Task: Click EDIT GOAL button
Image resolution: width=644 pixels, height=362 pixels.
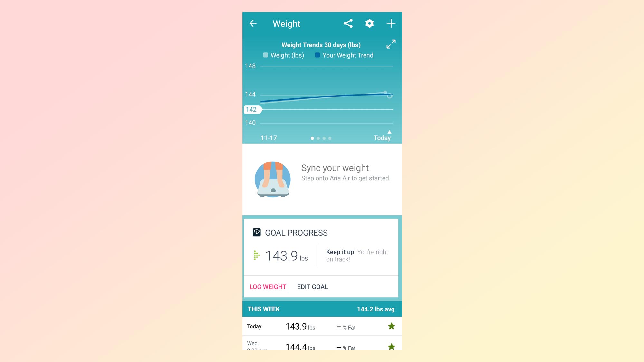Action: click(312, 287)
